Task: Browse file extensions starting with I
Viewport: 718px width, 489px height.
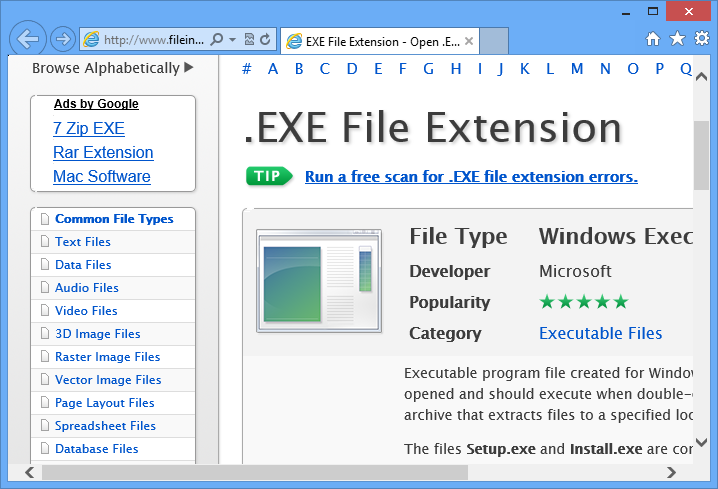Action: tap(480, 69)
